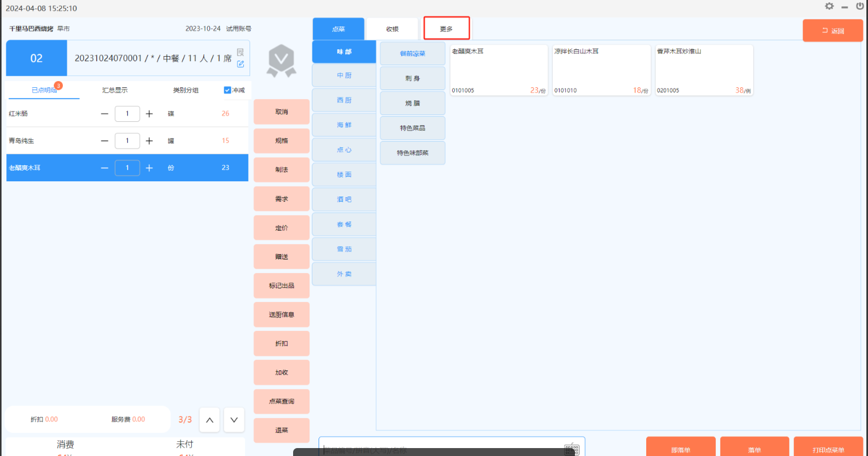This screenshot has height=456, width=868.
Task: Toggle the 冲减 checkbox
Action: click(x=227, y=90)
